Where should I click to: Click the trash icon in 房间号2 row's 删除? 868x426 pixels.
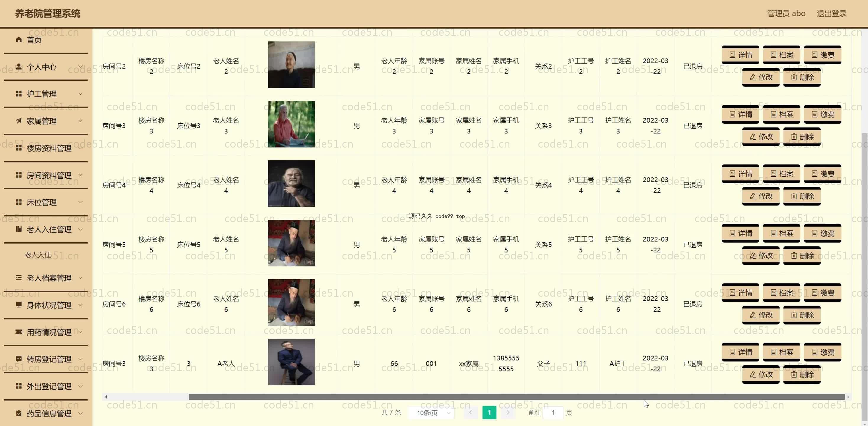point(794,77)
